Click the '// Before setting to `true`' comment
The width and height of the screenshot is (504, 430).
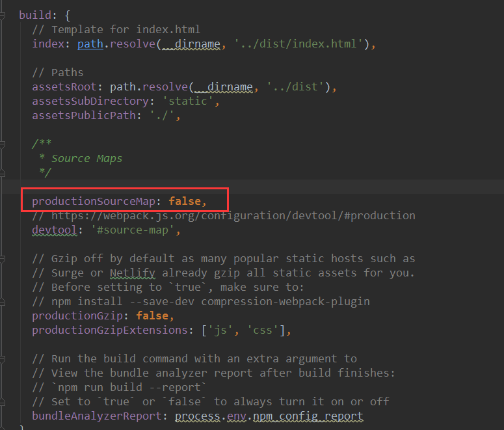click(168, 287)
